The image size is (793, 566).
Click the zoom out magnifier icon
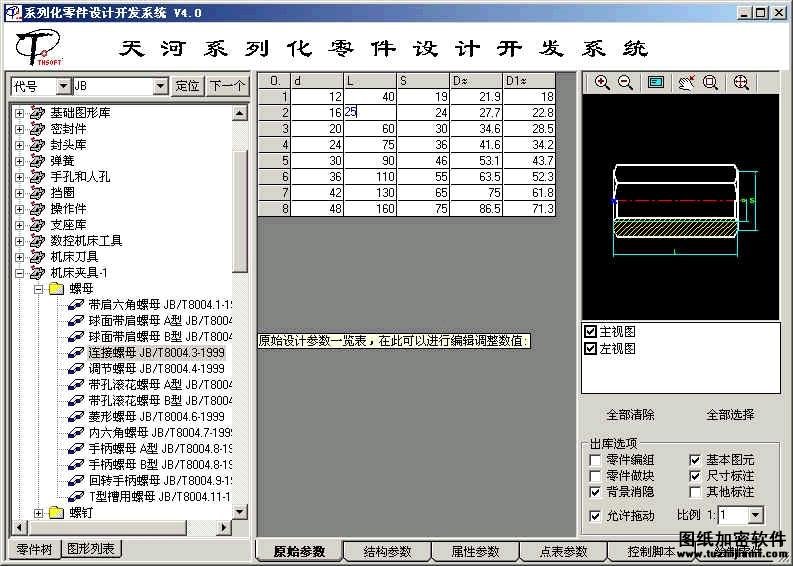[625, 83]
